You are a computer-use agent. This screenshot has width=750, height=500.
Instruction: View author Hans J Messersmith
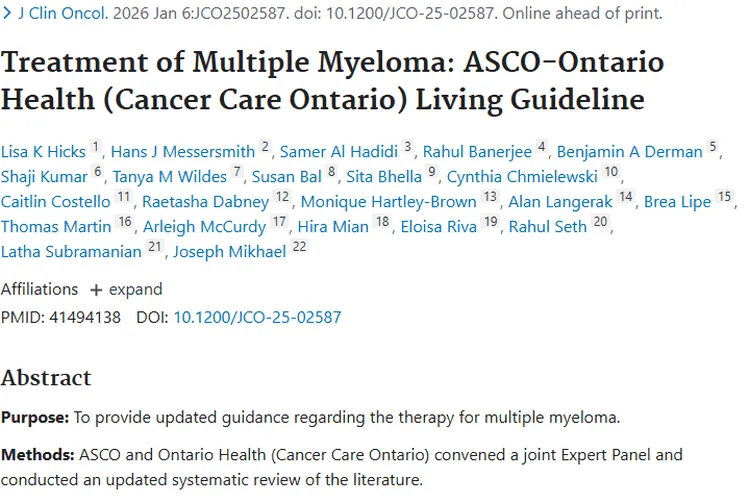pos(182,152)
